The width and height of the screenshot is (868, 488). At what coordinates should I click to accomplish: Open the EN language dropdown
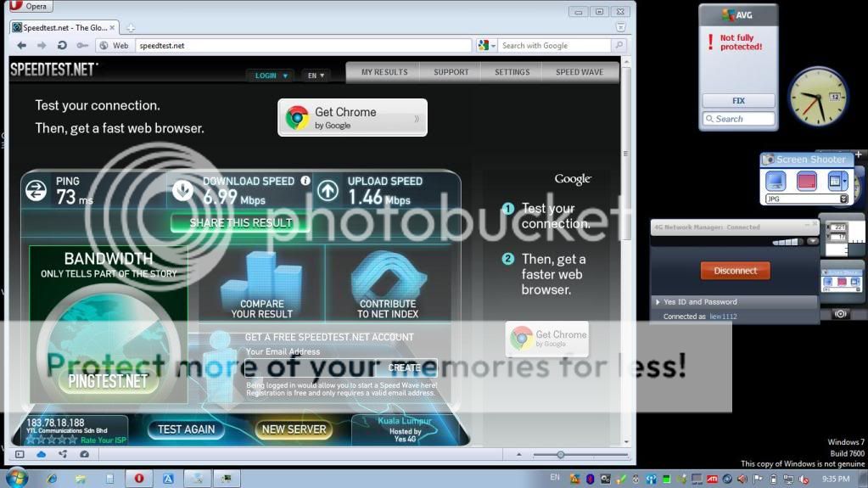click(x=316, y=76)
